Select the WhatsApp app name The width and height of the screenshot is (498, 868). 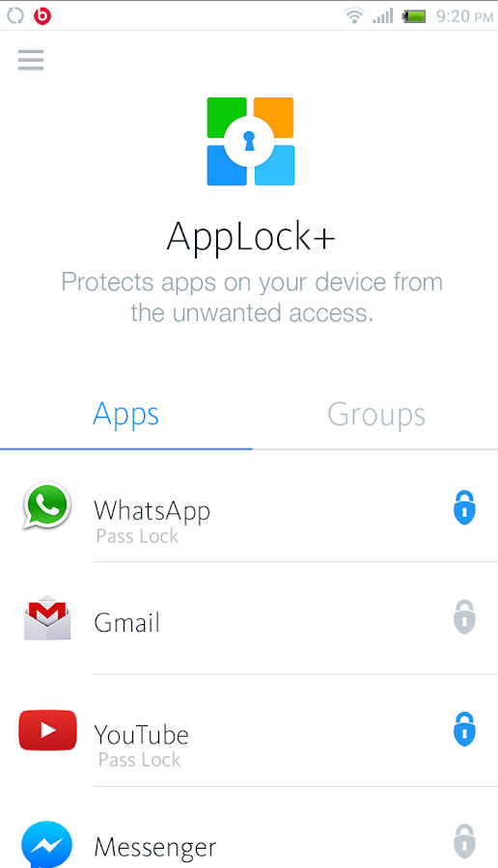[152, 511]
